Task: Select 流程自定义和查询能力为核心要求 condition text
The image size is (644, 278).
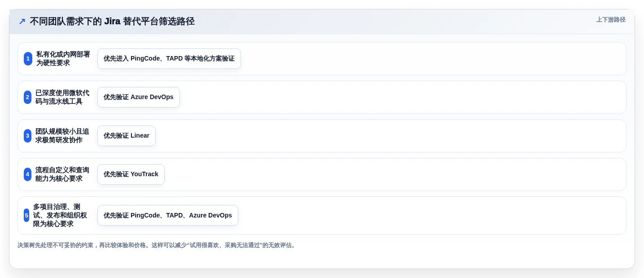Action: (x=62, y=174)
